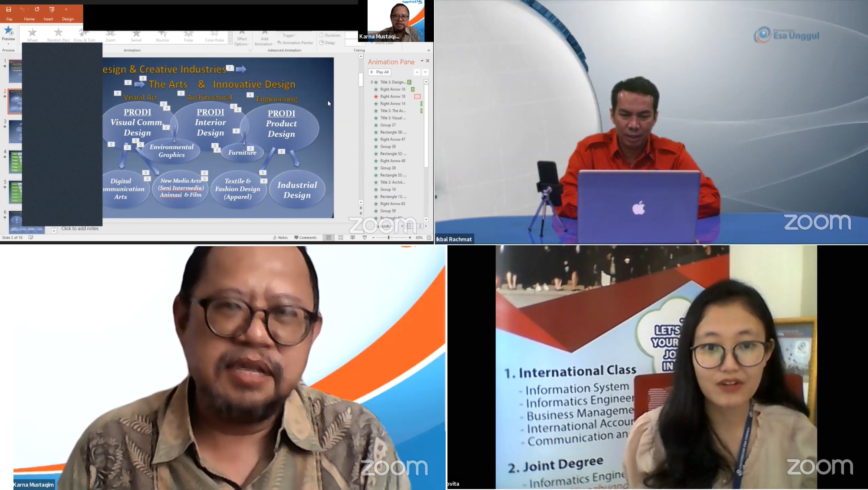Open the Trigger dropdown

coord(289,36)
